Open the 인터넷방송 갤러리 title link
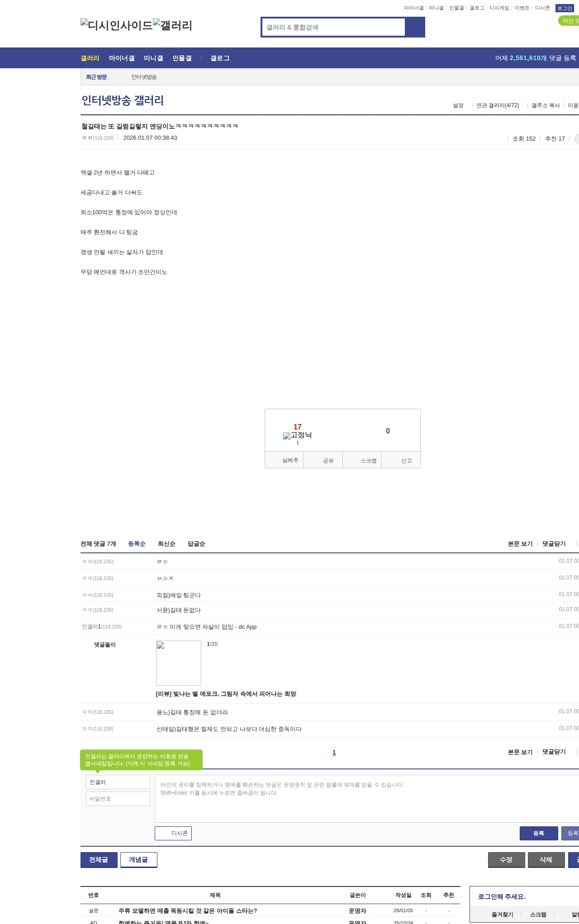This screenshot has height=924, width=579. (123, 100)
